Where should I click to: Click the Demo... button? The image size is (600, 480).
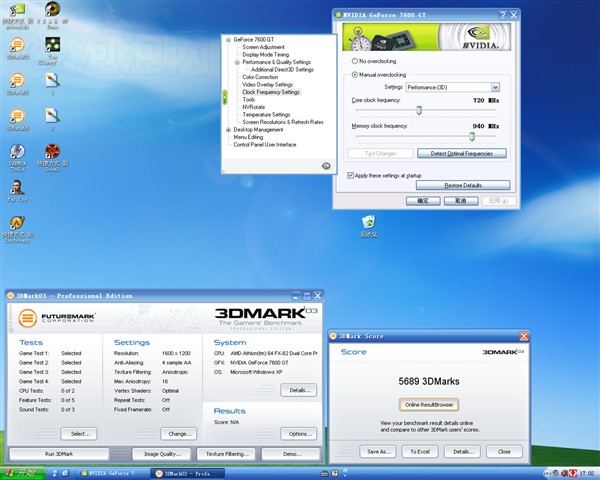pyautogui.click(x=291, y=454)
